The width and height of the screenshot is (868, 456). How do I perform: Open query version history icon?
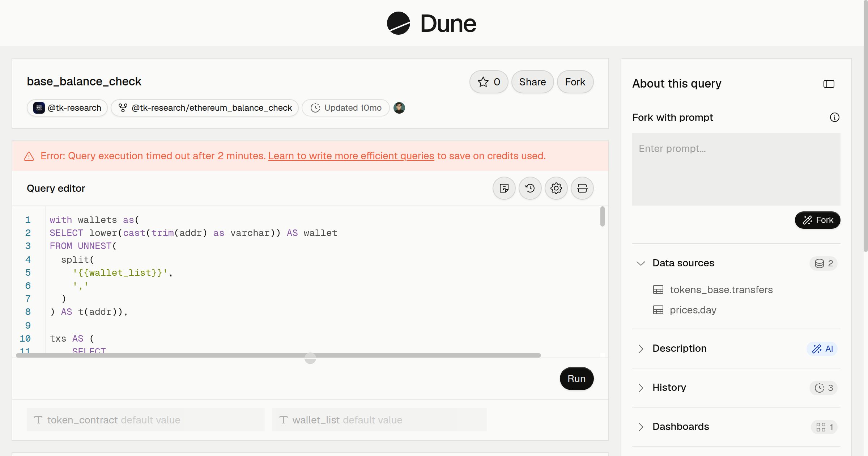tap(530, 188)
